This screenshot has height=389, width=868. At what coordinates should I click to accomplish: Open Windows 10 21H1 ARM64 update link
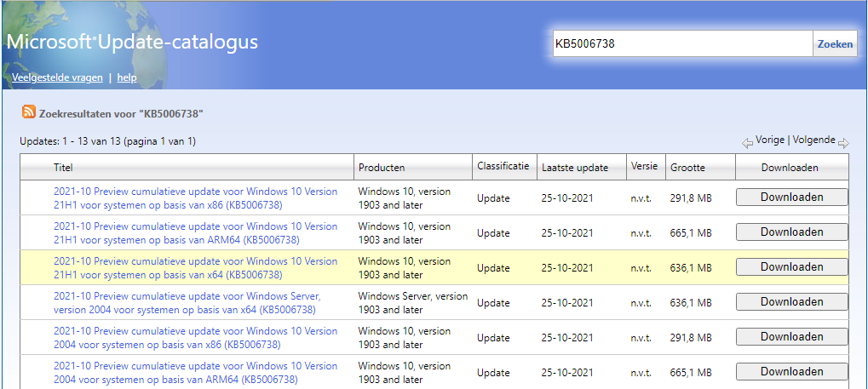pyautogui.click(x=195, y=233)
